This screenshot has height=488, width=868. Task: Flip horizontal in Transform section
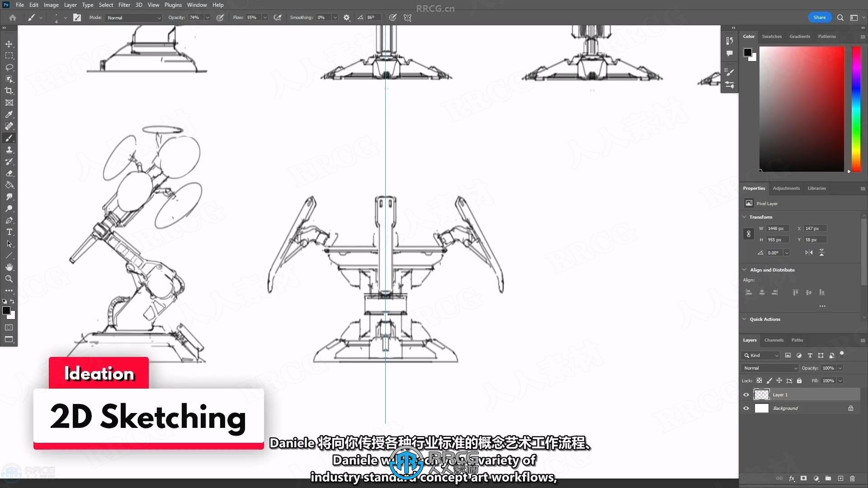click(x=809, y=253)
